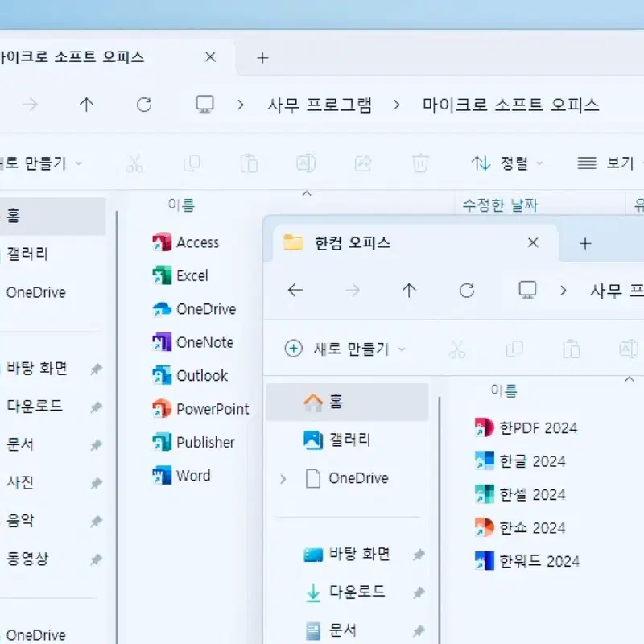Add new tab in 한컴 오피스 window

[585, 244]
